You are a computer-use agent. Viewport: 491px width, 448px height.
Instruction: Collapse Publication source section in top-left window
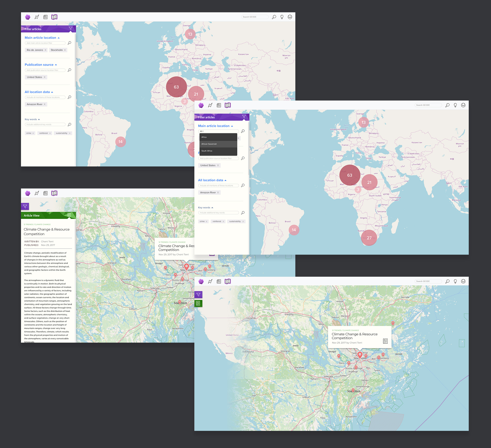[x=56, y=65]
